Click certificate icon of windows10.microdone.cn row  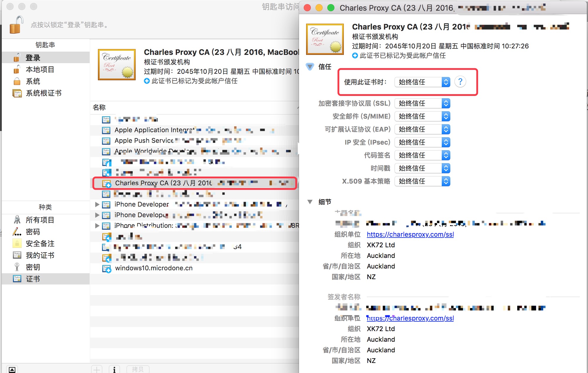106,268
